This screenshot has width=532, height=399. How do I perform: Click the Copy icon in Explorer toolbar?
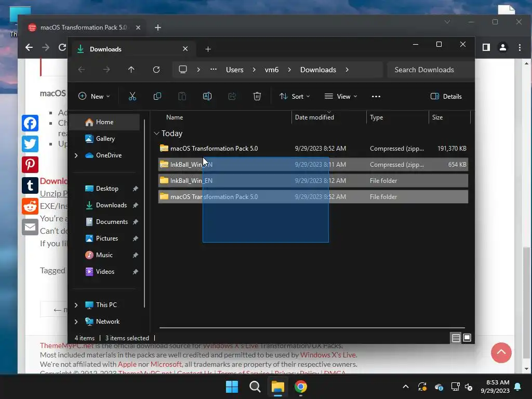pos(157,96)
